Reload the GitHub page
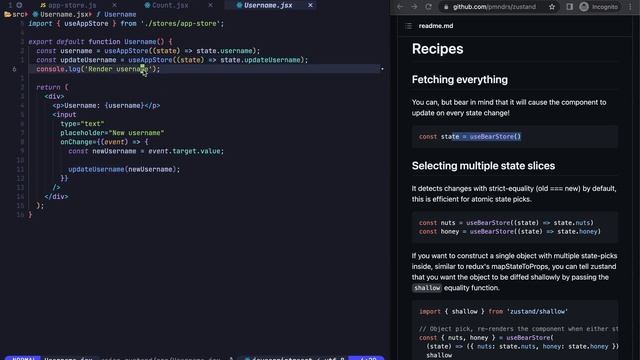The width and height of the screenshot is (640, 360). tap(428, 7)
